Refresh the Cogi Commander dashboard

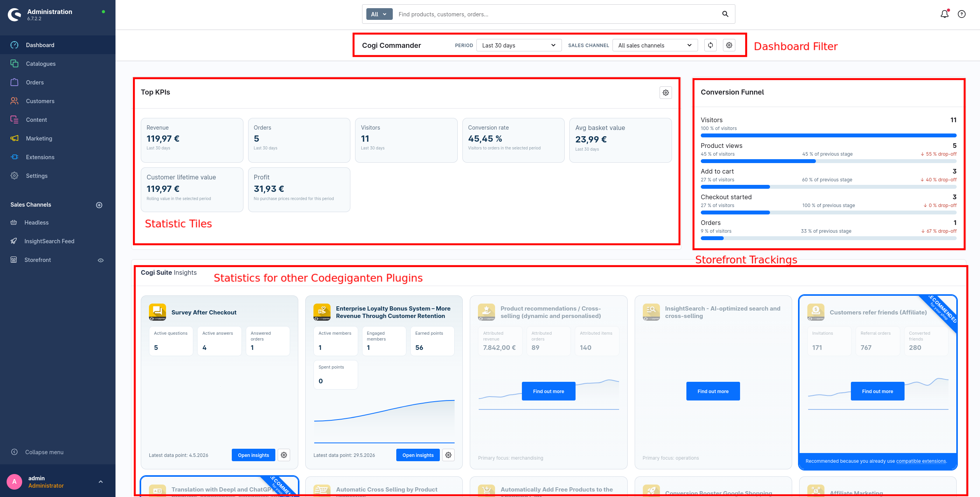(710, 46)
